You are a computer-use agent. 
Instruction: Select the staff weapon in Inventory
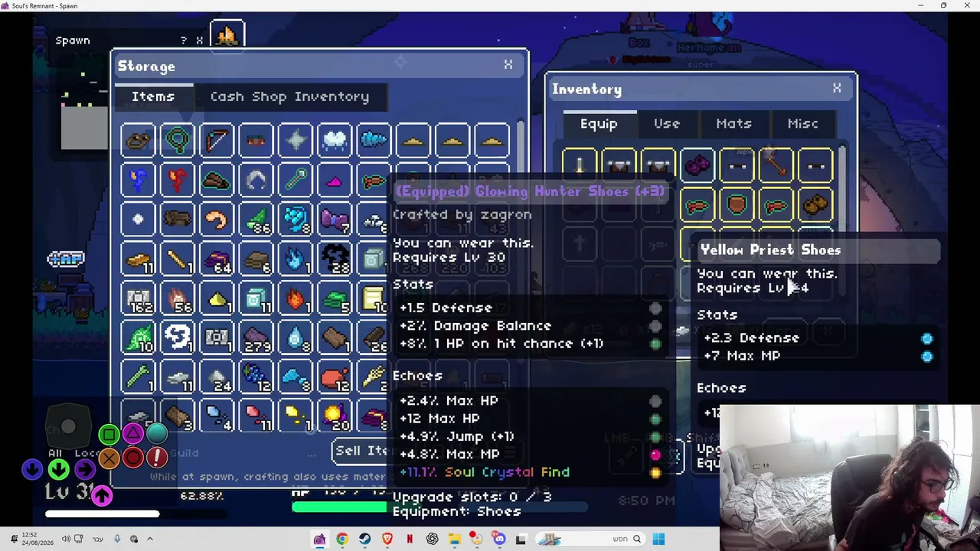[776, 165]
